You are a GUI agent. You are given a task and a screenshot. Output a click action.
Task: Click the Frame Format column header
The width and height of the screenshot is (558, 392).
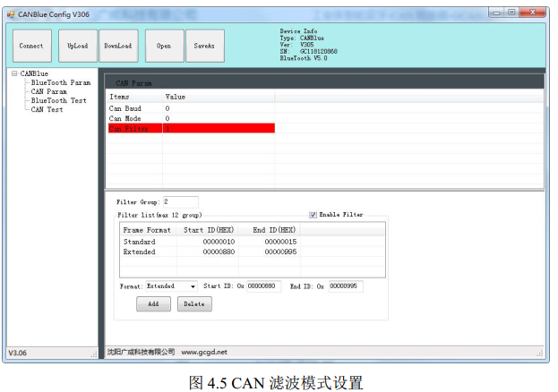tap(148, 230)
